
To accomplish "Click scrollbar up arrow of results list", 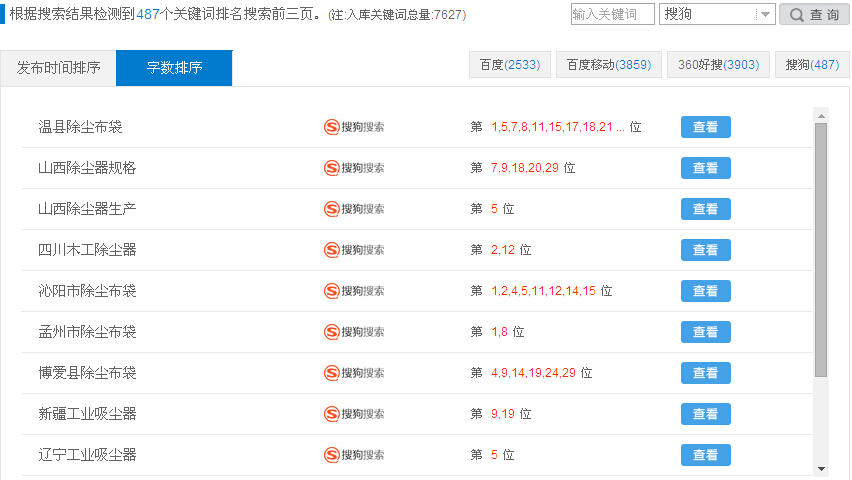I will (x=821, y=116).
